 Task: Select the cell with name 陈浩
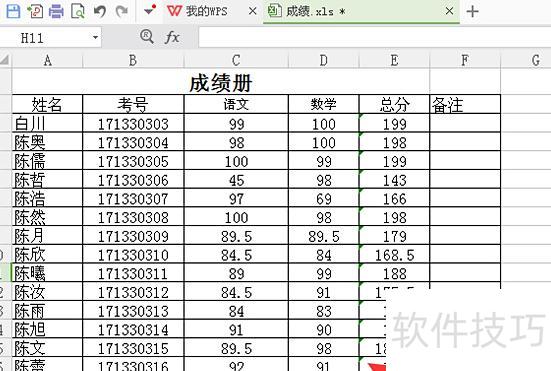[x=47, y=198]
